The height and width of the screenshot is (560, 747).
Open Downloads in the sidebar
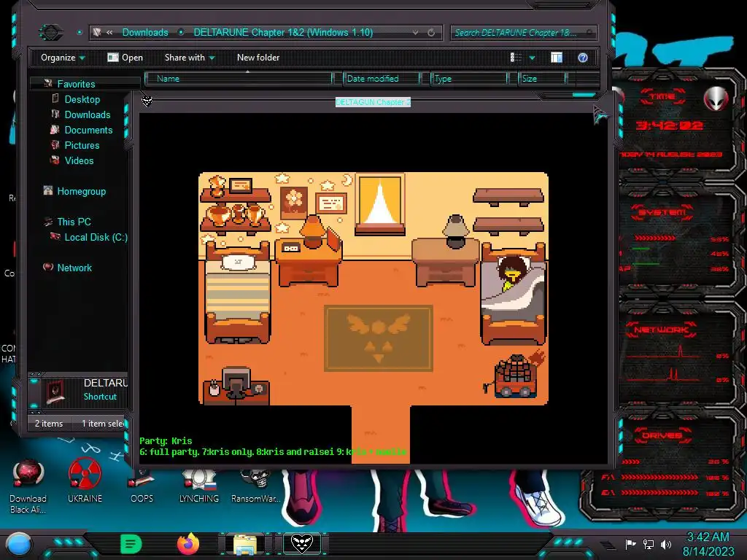pos(88,114)
